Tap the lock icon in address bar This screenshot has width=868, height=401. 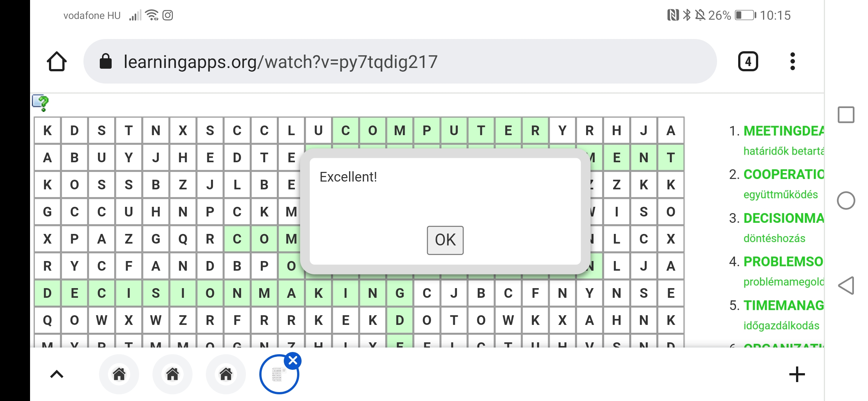click(x=106, y=62)
